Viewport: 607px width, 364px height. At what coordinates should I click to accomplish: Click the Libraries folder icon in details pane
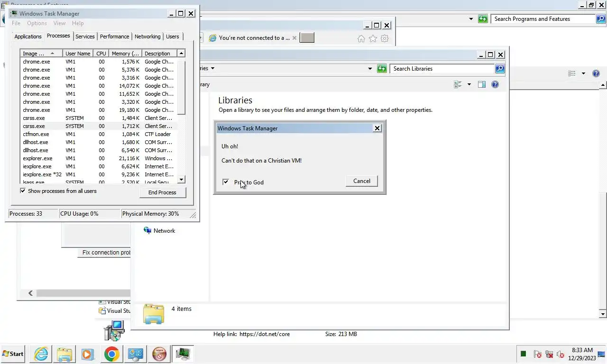click(x=154, y=314)
